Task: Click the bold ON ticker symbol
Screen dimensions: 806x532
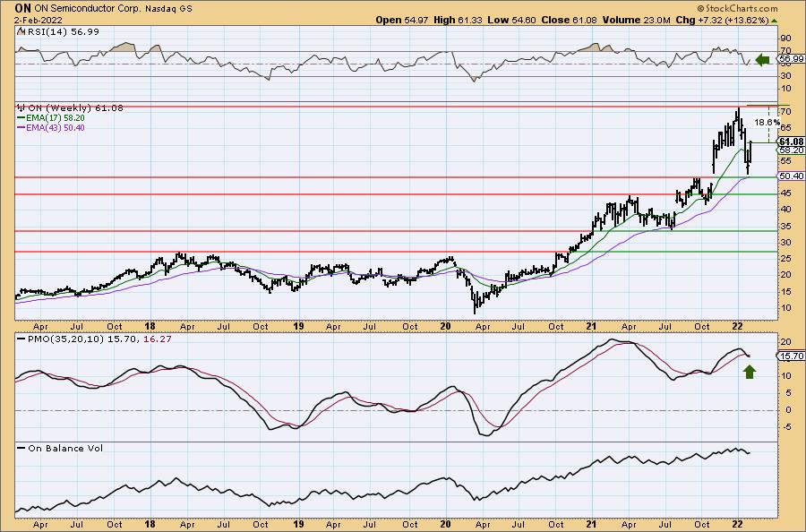Action: pos(23,8)
